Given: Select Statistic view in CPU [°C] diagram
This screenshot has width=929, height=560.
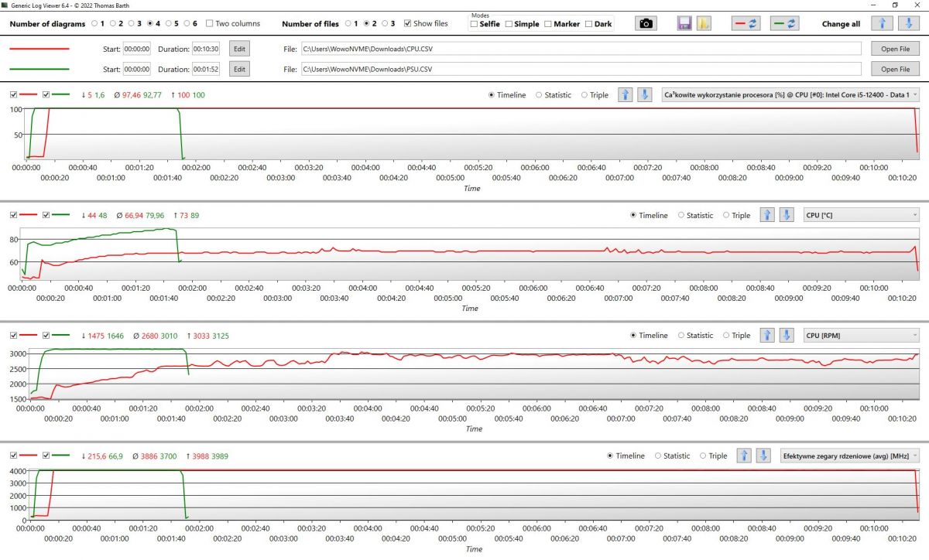Looking at the screenshot, I should point(681,215).
